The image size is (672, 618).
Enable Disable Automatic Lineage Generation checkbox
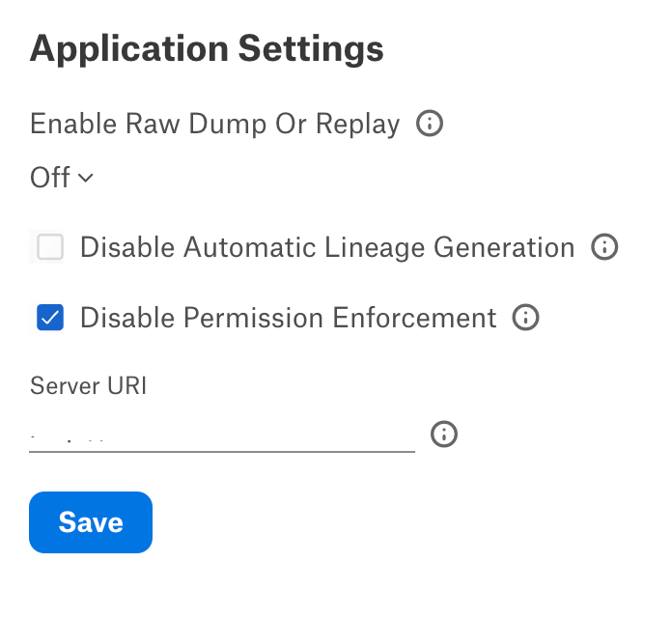click(50, 247)
